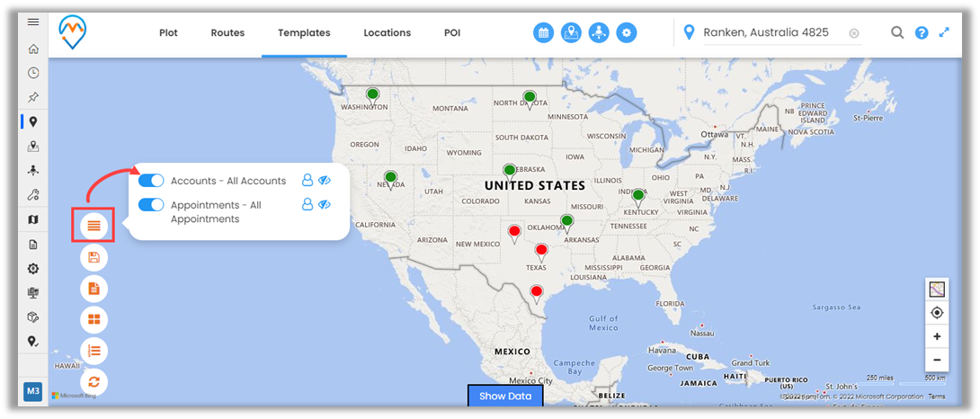The image size is (980, 419).
Task: Click the orange refresh map icon
Action: pos(94,382)
